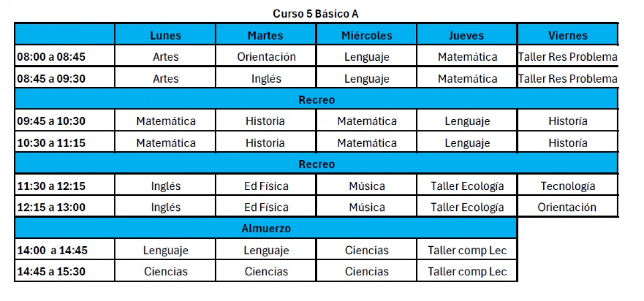Viewport: 644px width, 301px height.
Task: Select the Jueves column header
Action: [466, 35]
